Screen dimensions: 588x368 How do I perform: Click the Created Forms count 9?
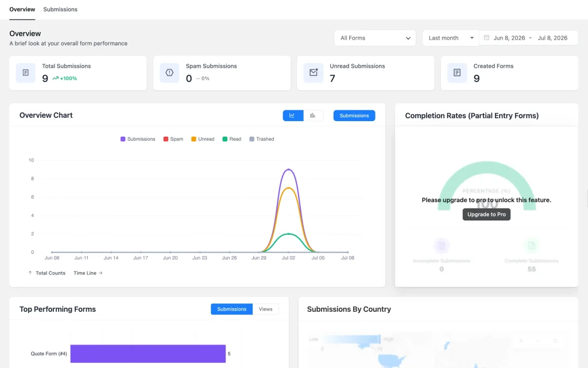(x=477, y=78)
